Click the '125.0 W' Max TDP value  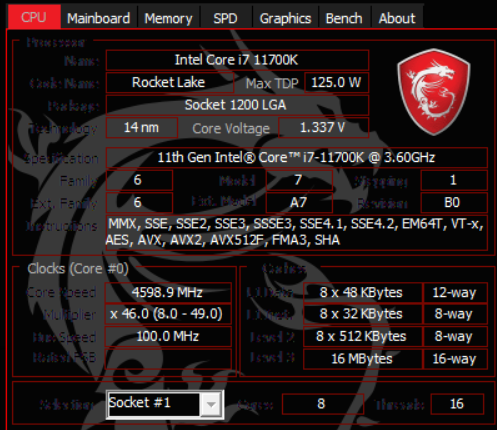[336, 82]
